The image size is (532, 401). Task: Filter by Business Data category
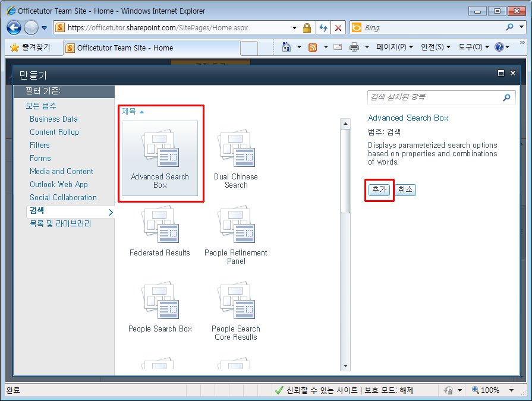[53, 119]
